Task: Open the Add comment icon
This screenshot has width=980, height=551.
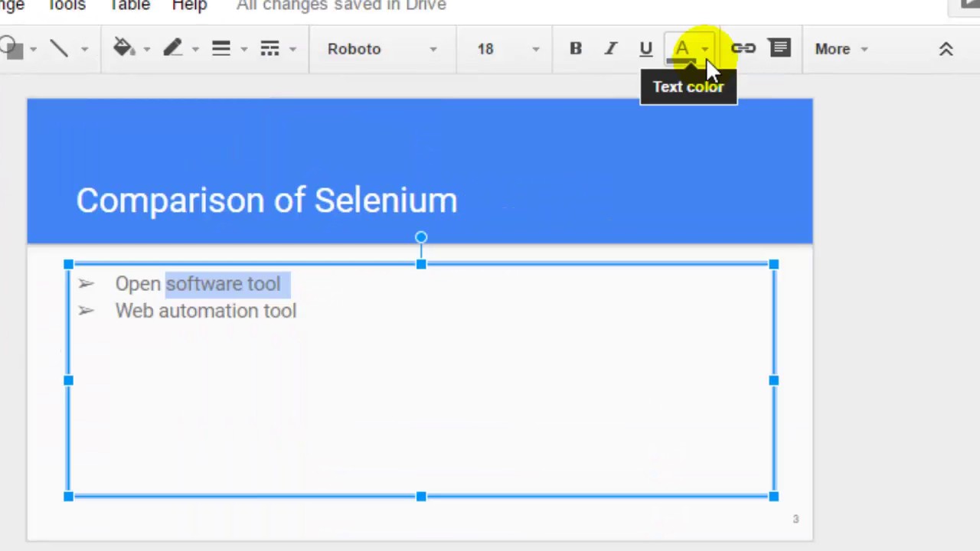Action: tap(779, 48)
